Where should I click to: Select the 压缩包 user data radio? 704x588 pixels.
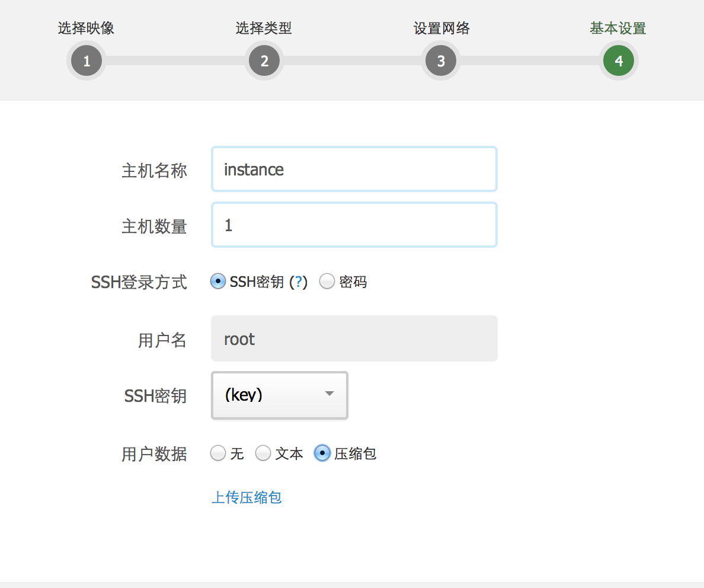pos(322,453)
